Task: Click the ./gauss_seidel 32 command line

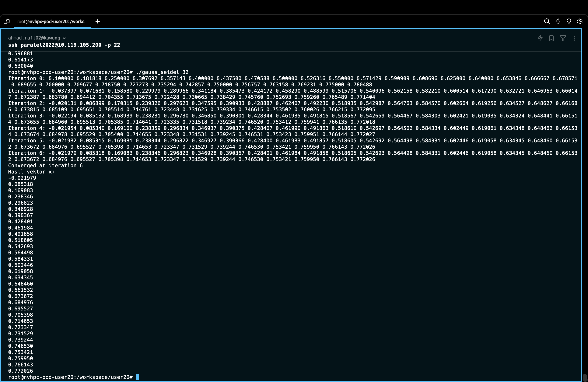Action: point(162,72)
